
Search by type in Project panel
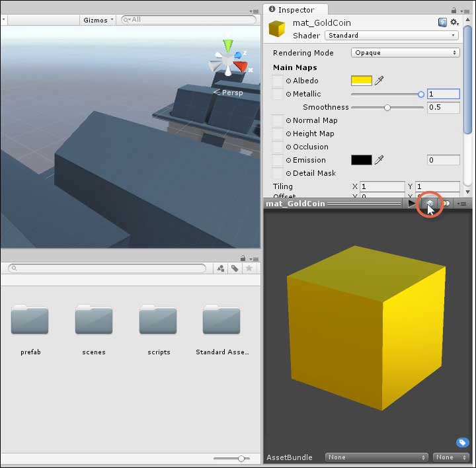pos(221,268)
